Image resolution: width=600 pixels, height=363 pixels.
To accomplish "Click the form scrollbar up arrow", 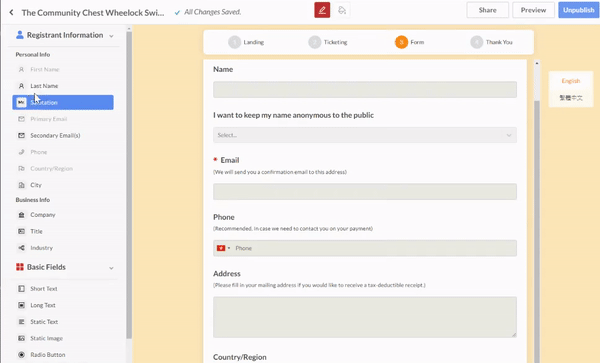I will (537, 63).
